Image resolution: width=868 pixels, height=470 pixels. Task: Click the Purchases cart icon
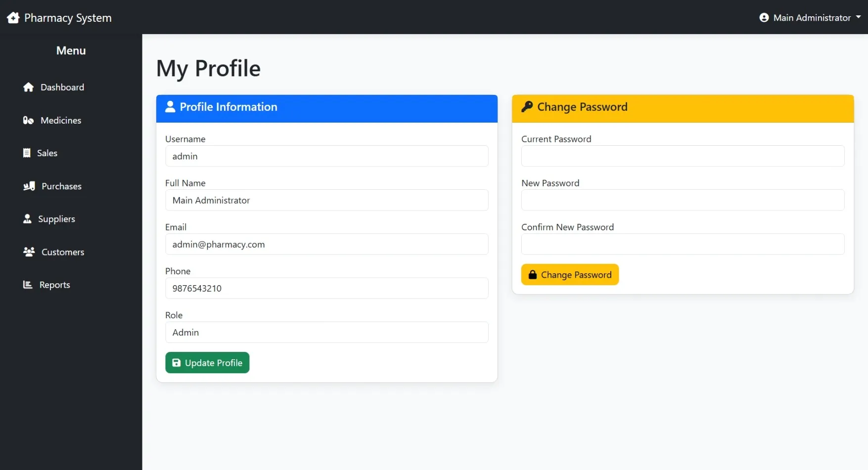coord(29,186)
